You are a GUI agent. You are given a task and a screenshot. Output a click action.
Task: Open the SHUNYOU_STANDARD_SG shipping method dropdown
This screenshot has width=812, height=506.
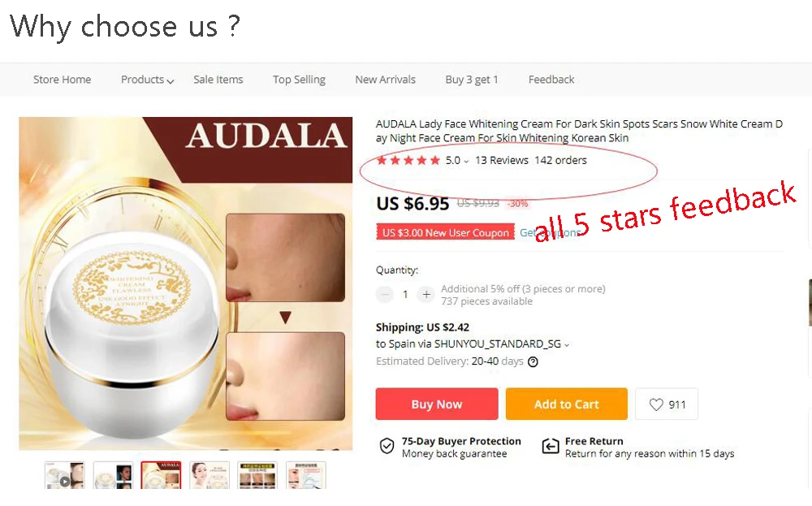567,345
